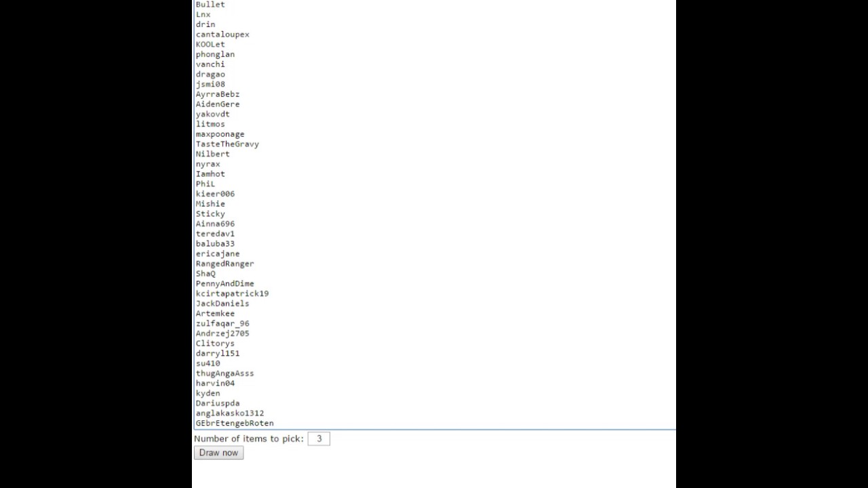Click on AyrraBebz
The width and height of the screenshot is (868, 488).
[218, 94]
